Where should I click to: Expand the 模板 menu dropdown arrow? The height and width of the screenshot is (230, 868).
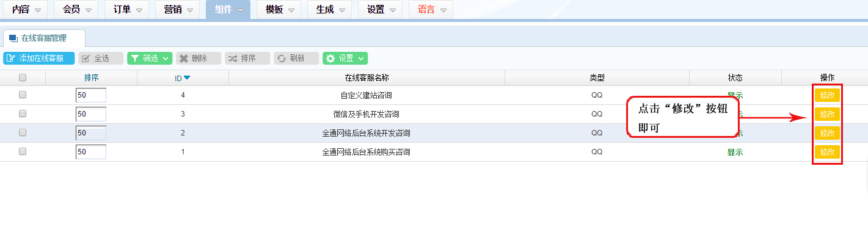point(291,10)
